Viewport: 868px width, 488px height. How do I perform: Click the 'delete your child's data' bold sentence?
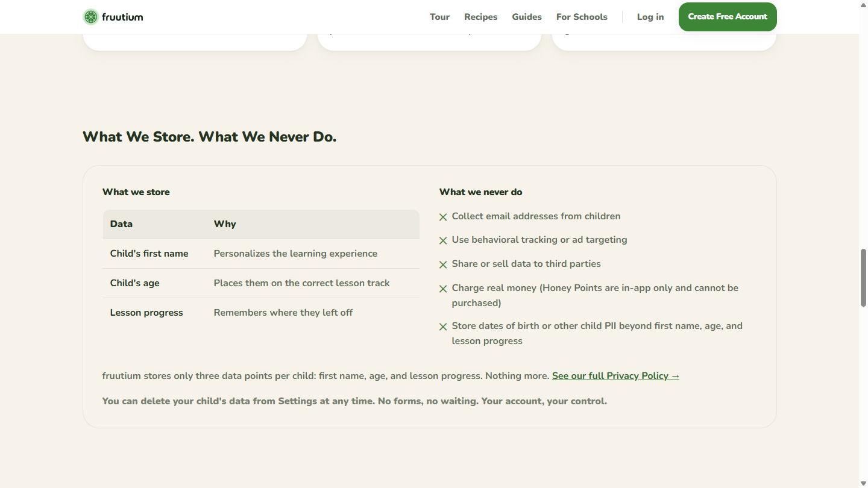pos(354,401)
